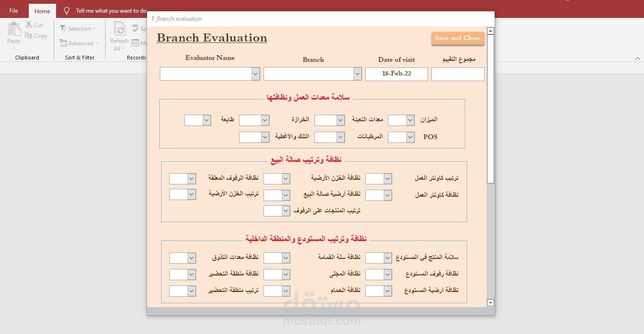This screenshot has width=644, height=334.
Task: Click the نظافة وترتيب صالة البيع section title
Action: 306,159
